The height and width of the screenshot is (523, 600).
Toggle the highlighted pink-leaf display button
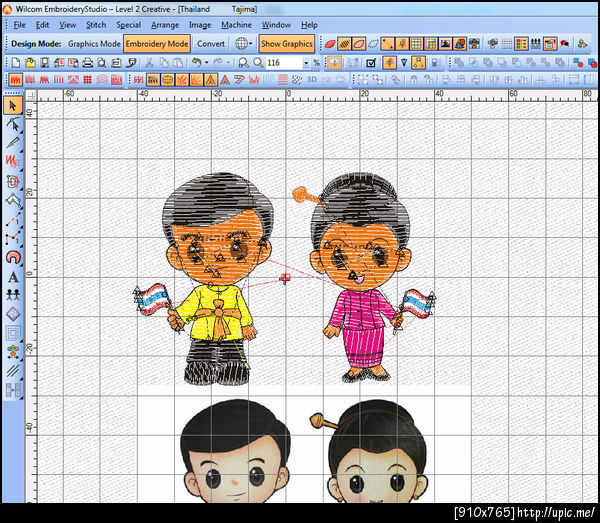(x=359, y=44)
